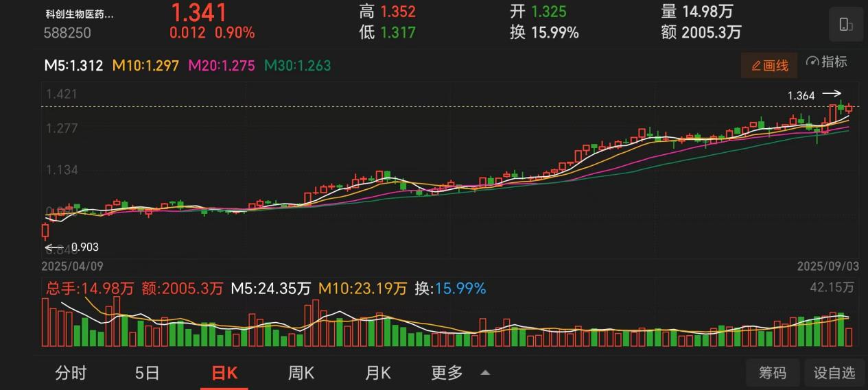Click the M20:1.275 moving average label
The height and width of the screenshot is (390, 868).
(x=222, y=66)
